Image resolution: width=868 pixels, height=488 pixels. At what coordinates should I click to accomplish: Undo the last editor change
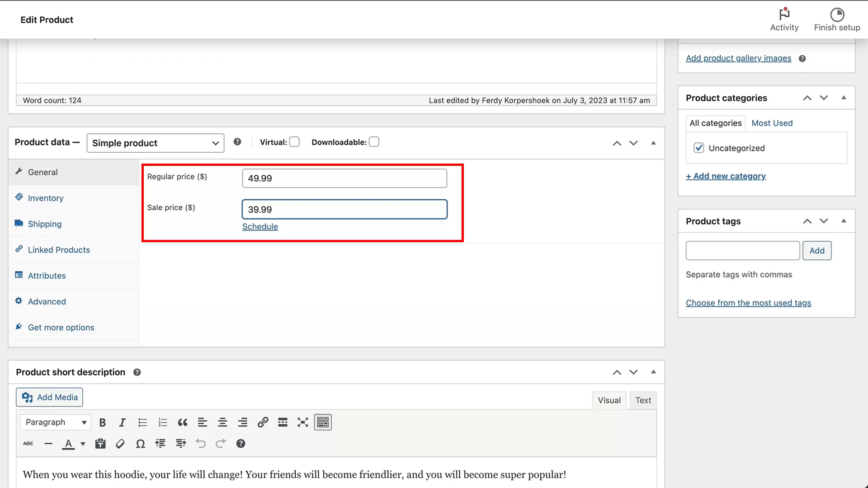[200, 443]
